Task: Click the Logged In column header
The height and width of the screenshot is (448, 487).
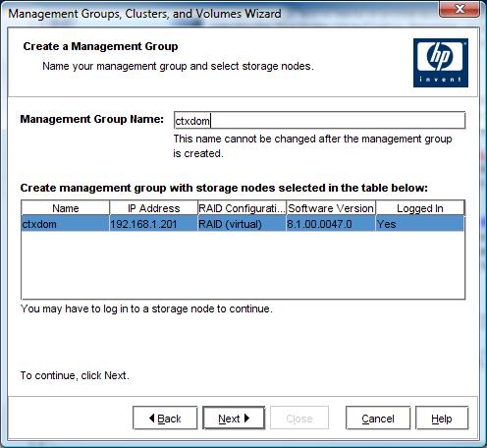Action: 420,208
